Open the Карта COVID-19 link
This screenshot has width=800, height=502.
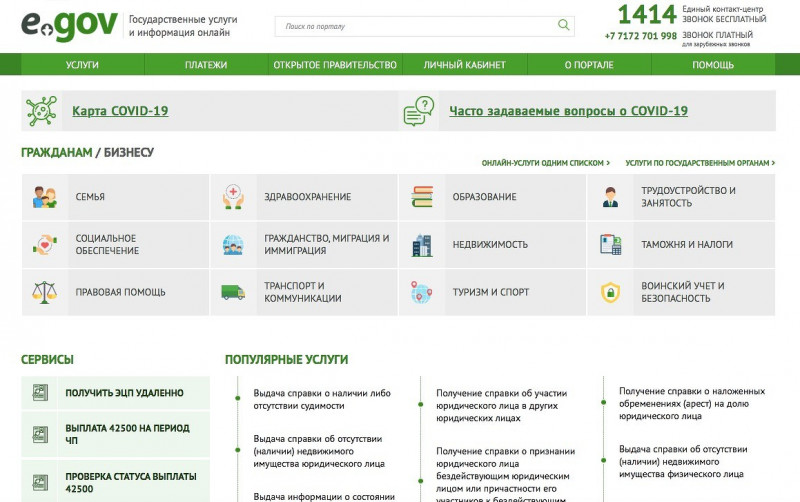click(x=120, y=111)
